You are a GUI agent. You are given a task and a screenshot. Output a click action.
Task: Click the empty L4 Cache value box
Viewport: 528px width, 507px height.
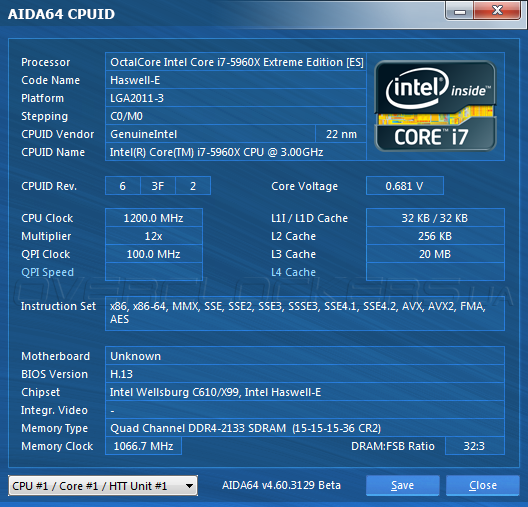[x=435, y=272]
